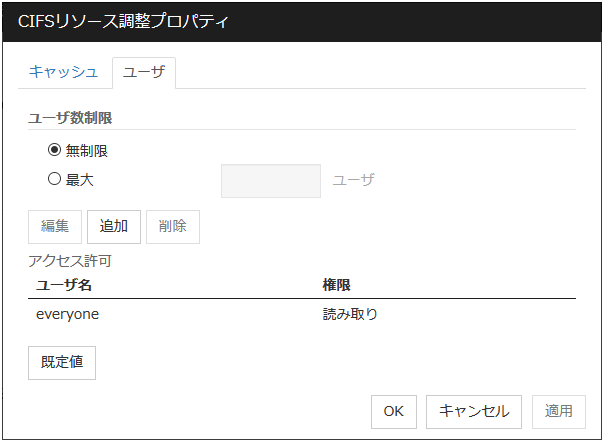Viewport: 604px width, 442px height.
Task: Confirm the dialog with OK
Action: pos(393,410)
